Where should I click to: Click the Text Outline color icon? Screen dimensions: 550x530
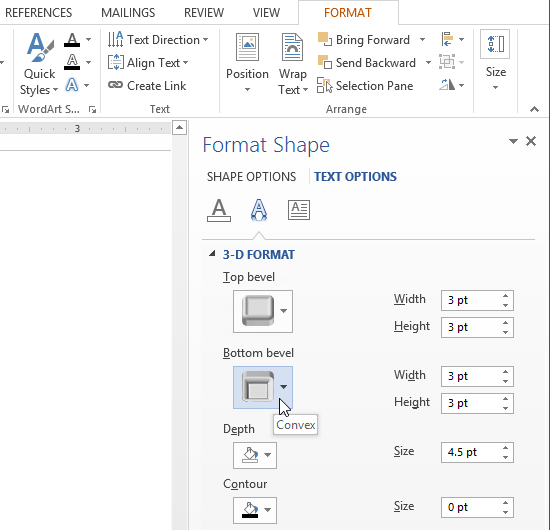[72, 62]
